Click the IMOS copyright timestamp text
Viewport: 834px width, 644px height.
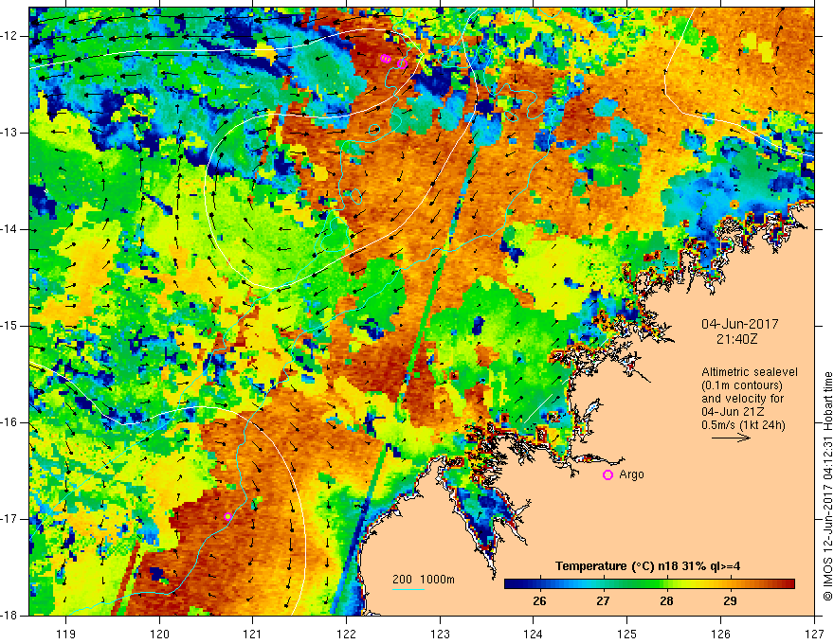click(827, 486)
